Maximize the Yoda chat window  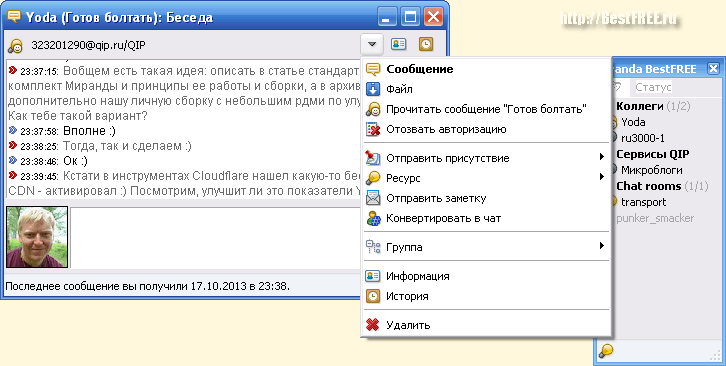(410, 17)
